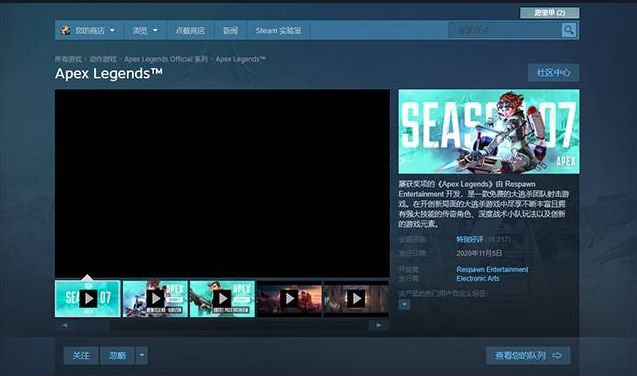
Task: Open the Respawn Entertainment developer link
Action: 492,269
